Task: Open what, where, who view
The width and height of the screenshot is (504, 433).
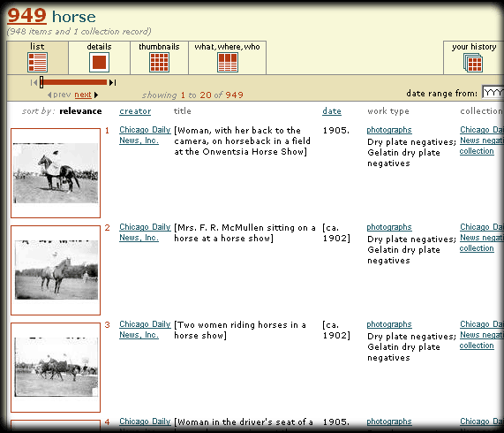Action: 228,62
